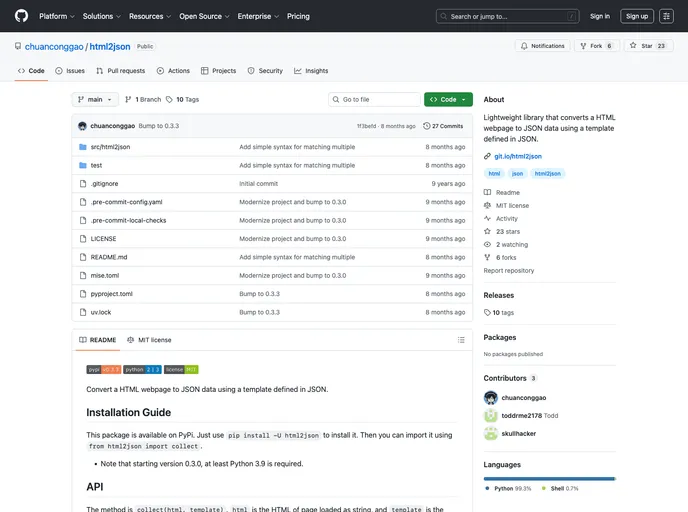Open the green Code dropdown button
This screenshot has height=512, width=688.
[x=447, y=100]
